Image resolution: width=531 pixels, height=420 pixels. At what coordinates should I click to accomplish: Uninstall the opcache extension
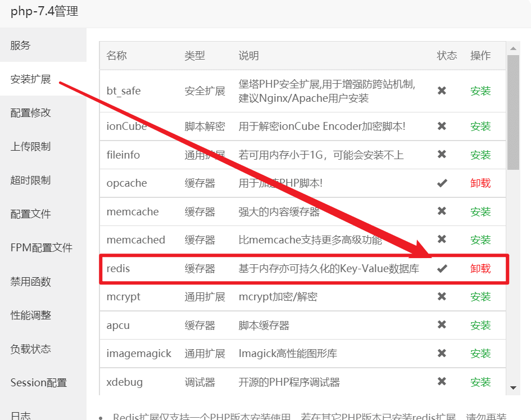480,183
